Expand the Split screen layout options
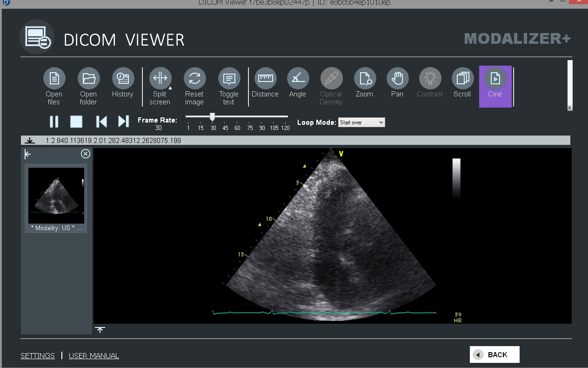588x368 pixels. tap(170, 88)
